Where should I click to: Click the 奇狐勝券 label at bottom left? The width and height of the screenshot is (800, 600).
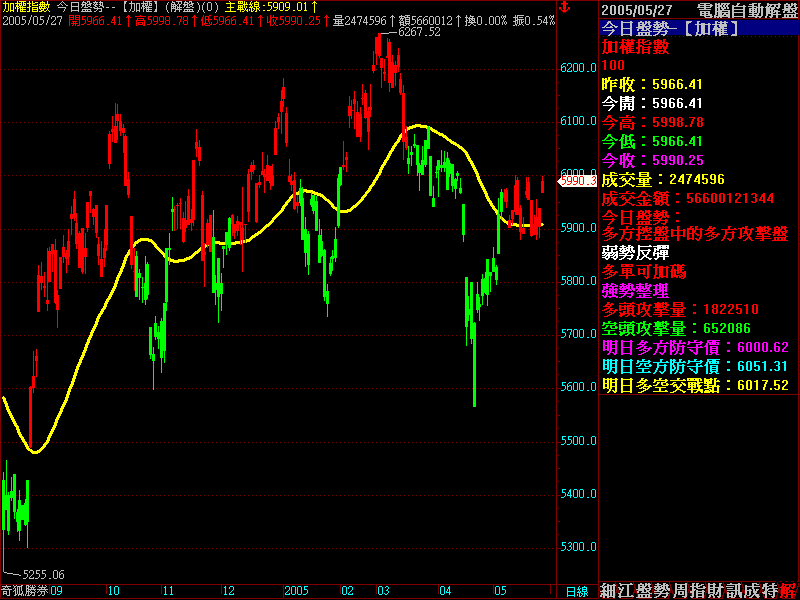pos(24,591)
